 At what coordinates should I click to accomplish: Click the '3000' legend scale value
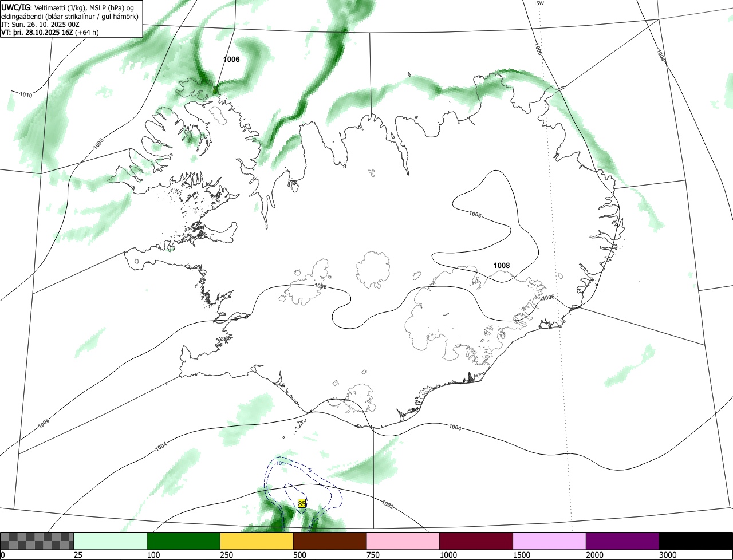coord(668,555)
